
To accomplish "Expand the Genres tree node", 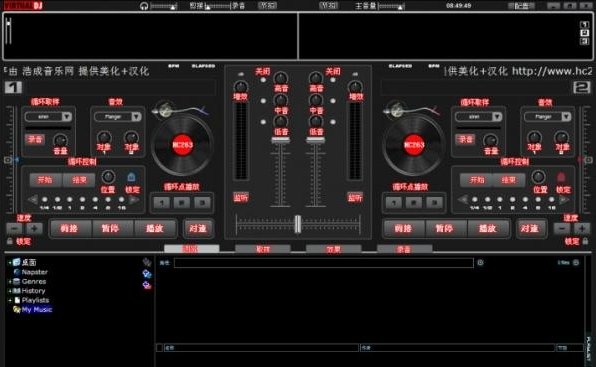I will coord(10,282).
